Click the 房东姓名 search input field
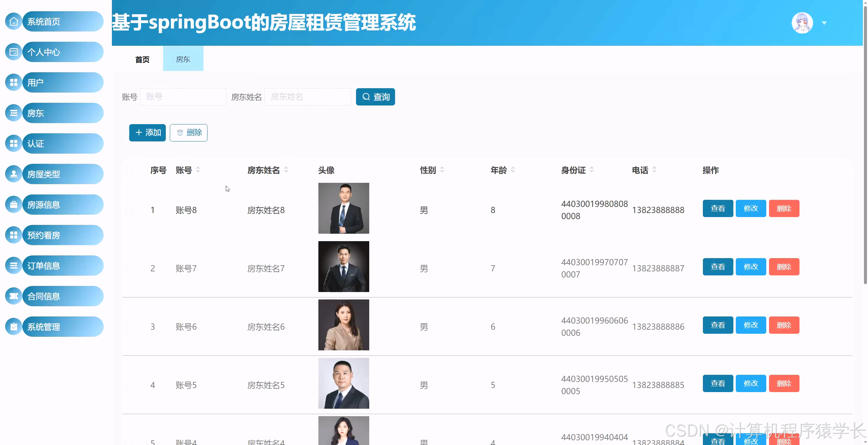 307,97
